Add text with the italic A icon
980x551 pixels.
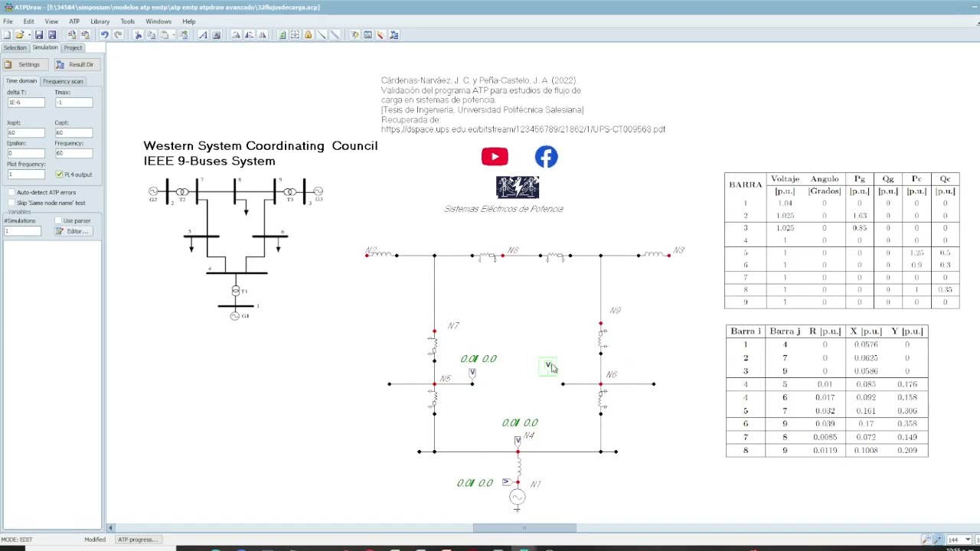(x=203, y=34)
